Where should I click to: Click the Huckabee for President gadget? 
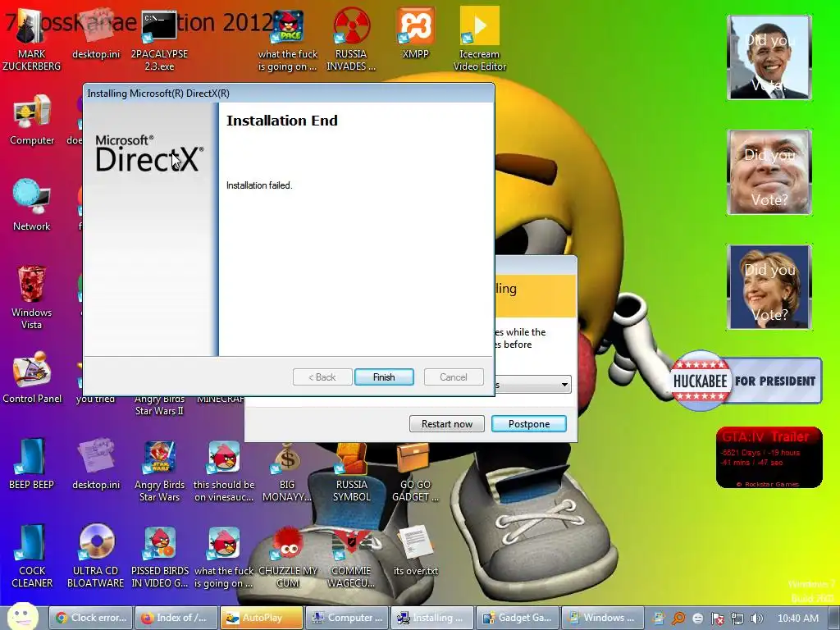coord(745,381)
